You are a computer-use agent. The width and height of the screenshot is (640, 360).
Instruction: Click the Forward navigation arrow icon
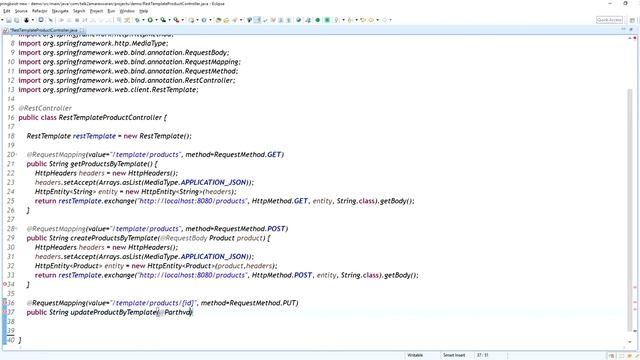(x=384, y=20)
